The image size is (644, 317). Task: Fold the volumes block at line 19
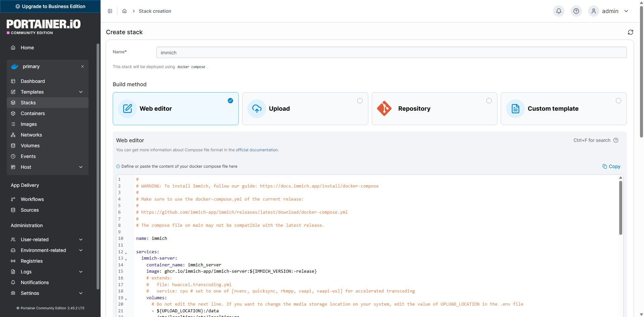click(x=126, y=299)
